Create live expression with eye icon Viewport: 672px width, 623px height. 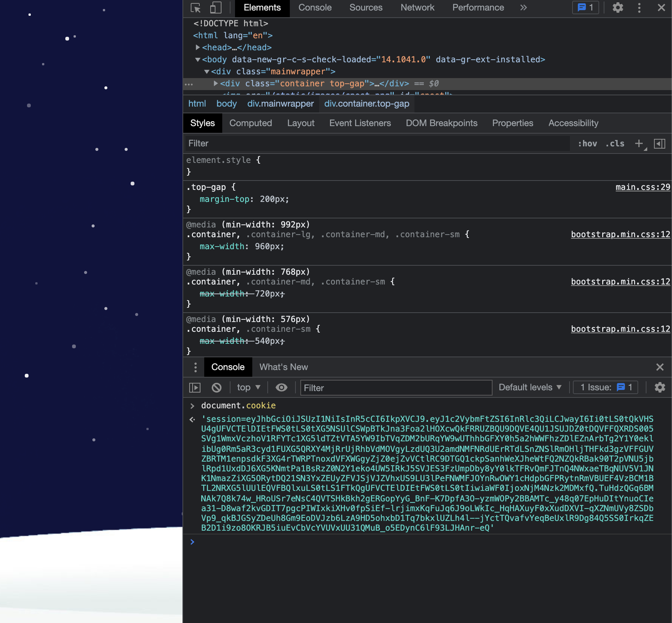pos(281,387)
